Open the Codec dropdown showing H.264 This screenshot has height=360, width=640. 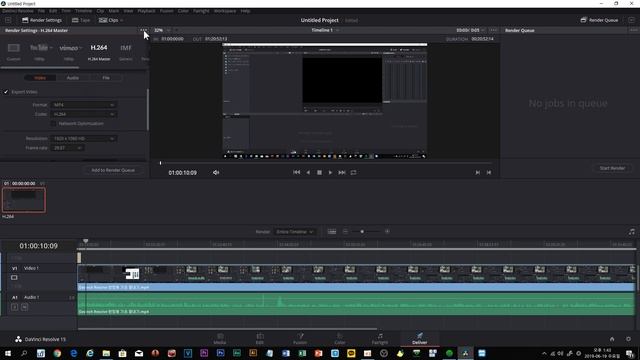83,114
